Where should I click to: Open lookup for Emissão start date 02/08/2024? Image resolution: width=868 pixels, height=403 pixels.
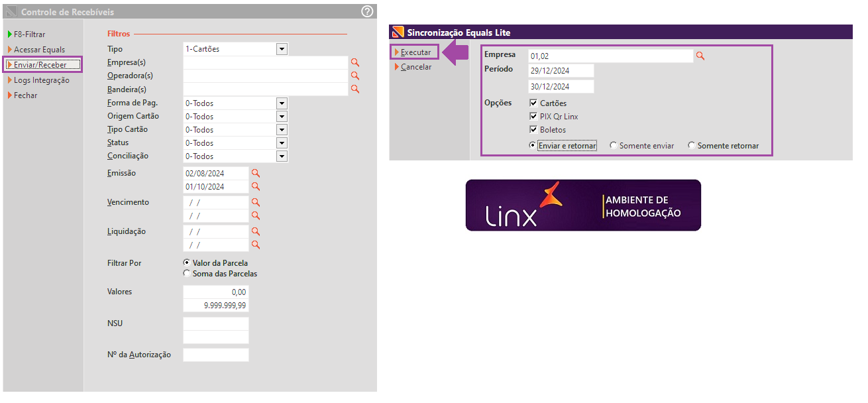click(256, 173)
